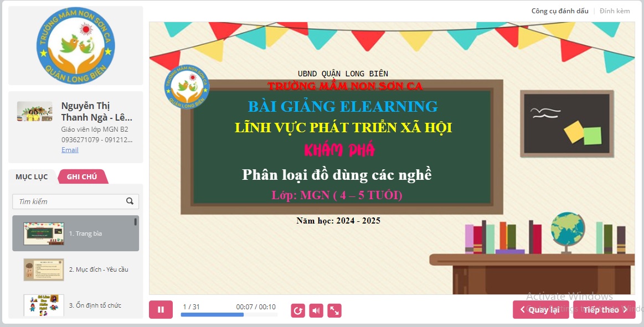Click the teacher's avatar photo
The width and height of the screenshot is (644, 327).
(34, 111)
